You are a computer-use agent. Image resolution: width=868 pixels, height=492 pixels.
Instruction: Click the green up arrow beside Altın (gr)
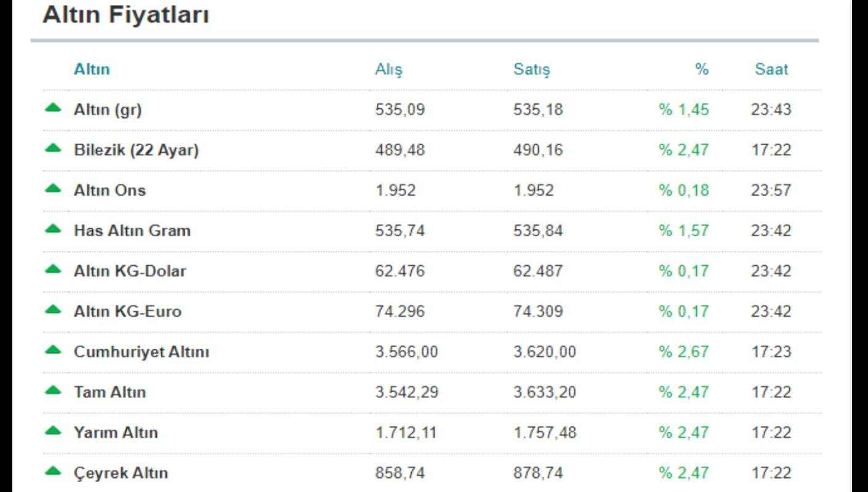click(x=54, y=108)
